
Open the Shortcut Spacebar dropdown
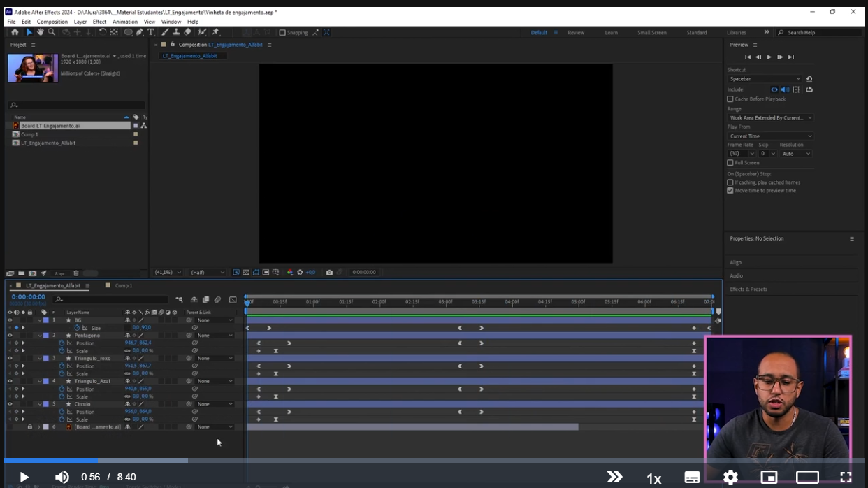[765, 79]
